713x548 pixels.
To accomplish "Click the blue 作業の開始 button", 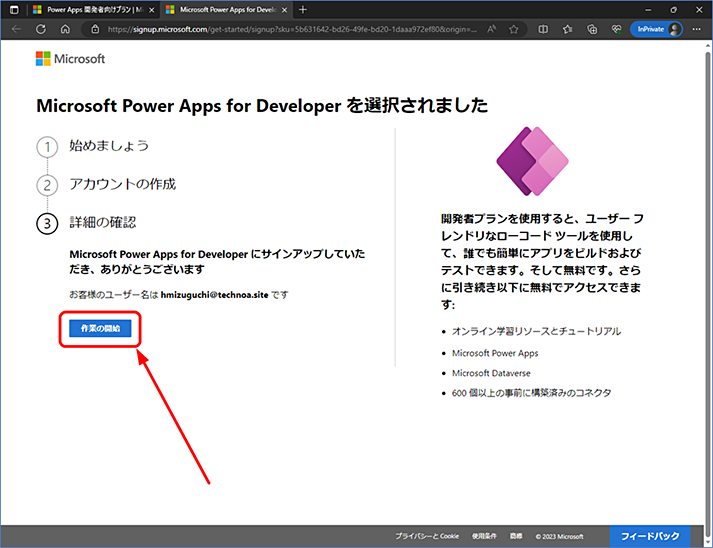I will click(100, 328).
